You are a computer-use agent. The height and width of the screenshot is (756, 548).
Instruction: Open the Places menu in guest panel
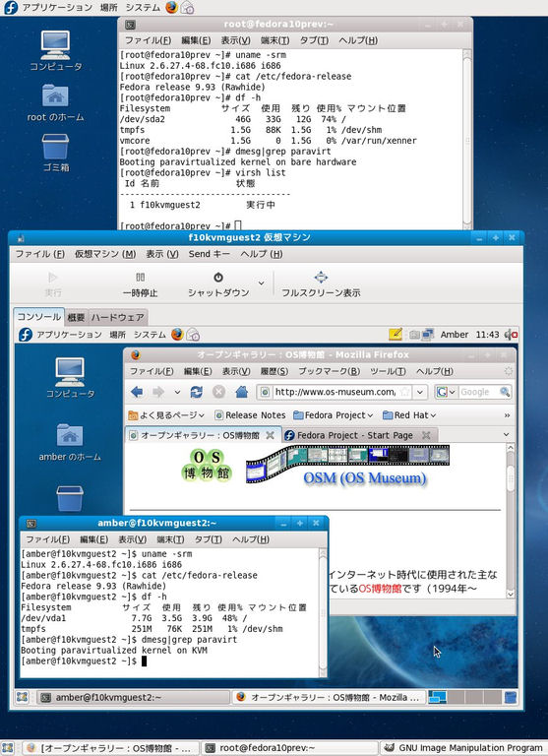pyautogui.click(x=117, y=334)
